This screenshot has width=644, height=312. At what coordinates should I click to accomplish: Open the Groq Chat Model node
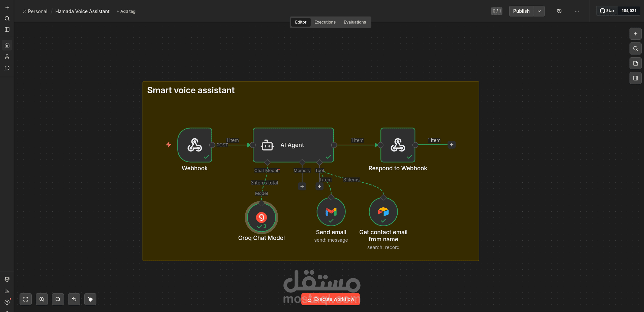[262, 217]
